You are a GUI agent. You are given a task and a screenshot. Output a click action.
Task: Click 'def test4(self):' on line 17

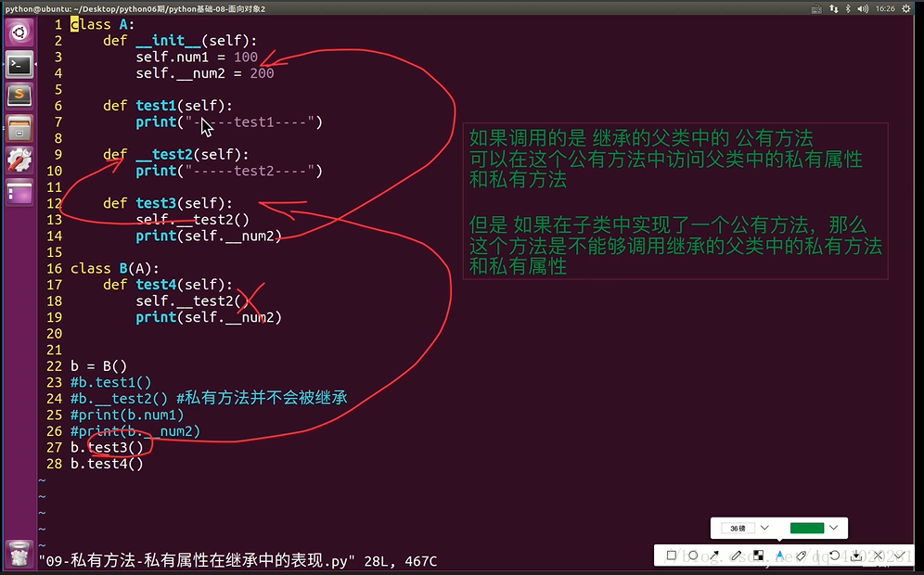[x=167, y=285]
